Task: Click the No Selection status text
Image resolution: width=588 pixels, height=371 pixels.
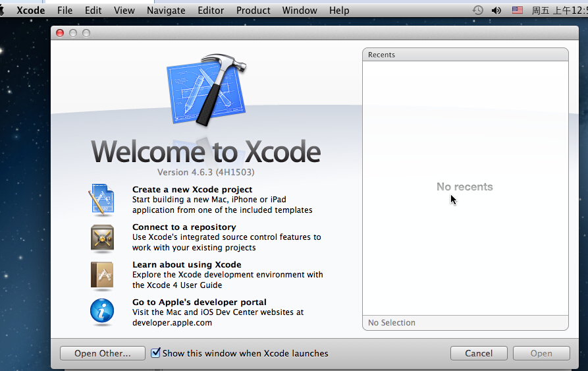Action: click(392, 323)
